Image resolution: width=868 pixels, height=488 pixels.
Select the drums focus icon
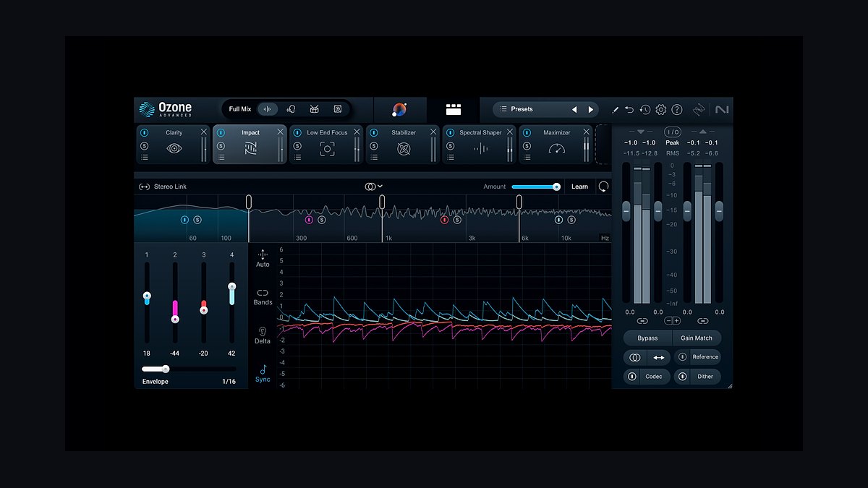pos(314,109)
